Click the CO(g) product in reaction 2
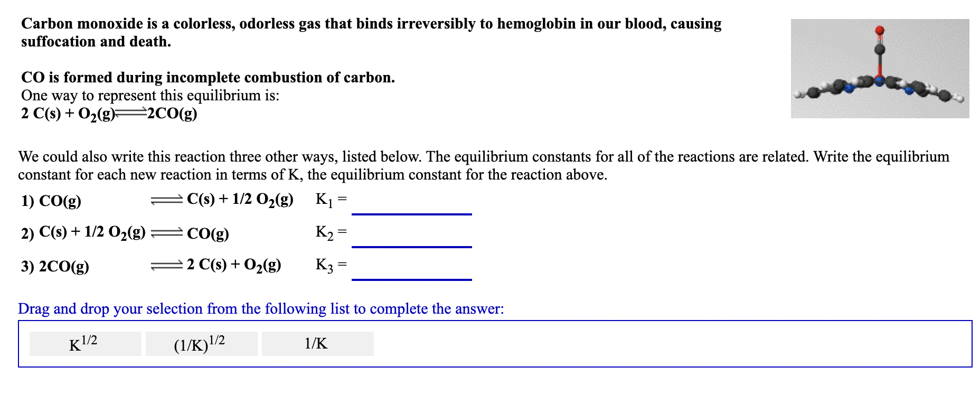 pyautogui.click(x=208, y=233)
